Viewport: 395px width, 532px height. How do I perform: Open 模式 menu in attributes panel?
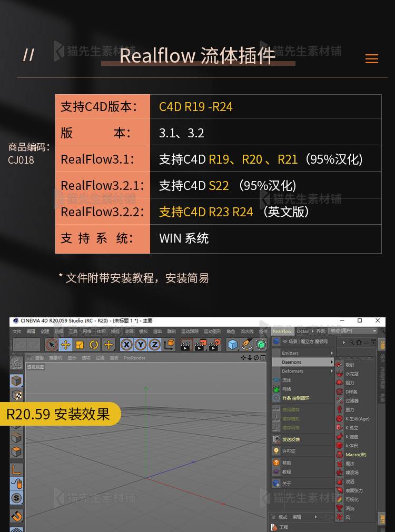(283, 517)
